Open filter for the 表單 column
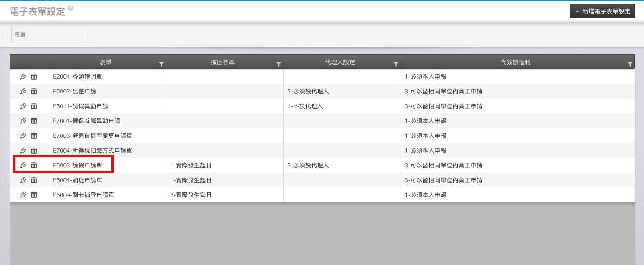644x265 pixels. [x=161, y=65]
